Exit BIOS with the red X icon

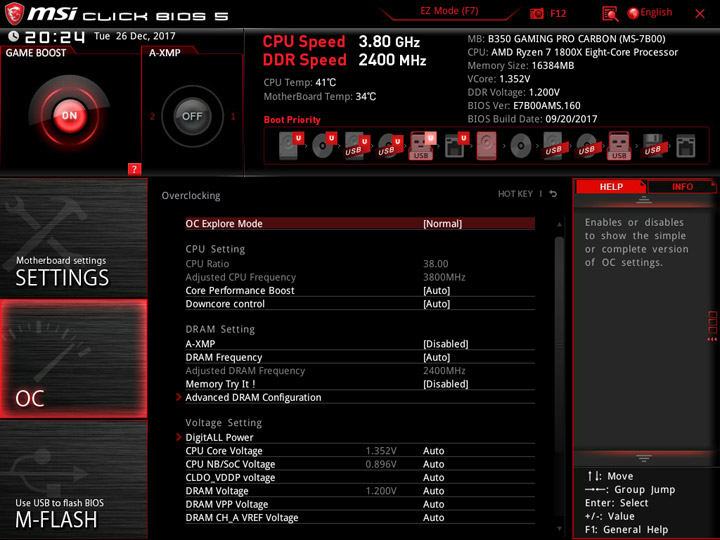700,14
